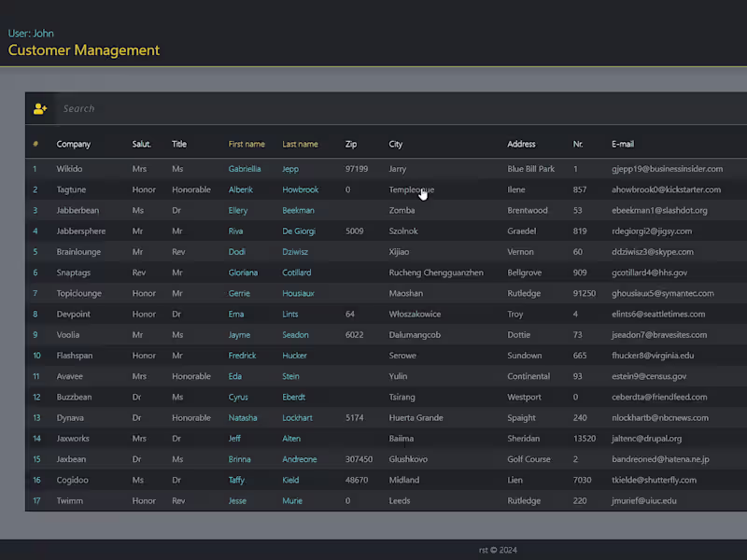The image size is (747, 560).
Task: Open last name link Howbrook
Action: 300,189
